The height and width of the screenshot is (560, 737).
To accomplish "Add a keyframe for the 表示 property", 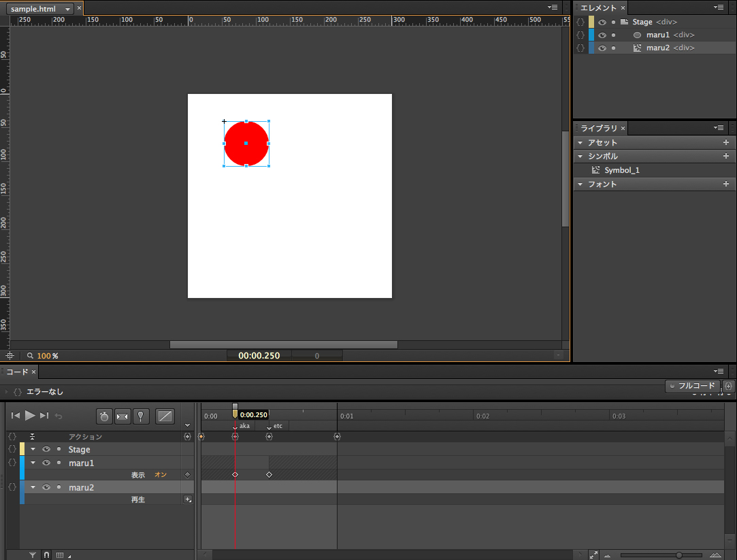I will click(187, 474).
